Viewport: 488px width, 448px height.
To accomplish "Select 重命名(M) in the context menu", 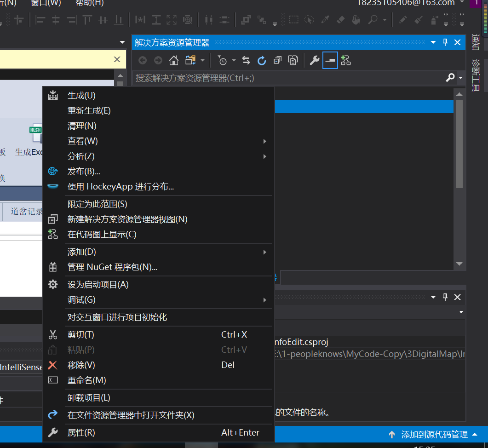I will pos(159,380).
